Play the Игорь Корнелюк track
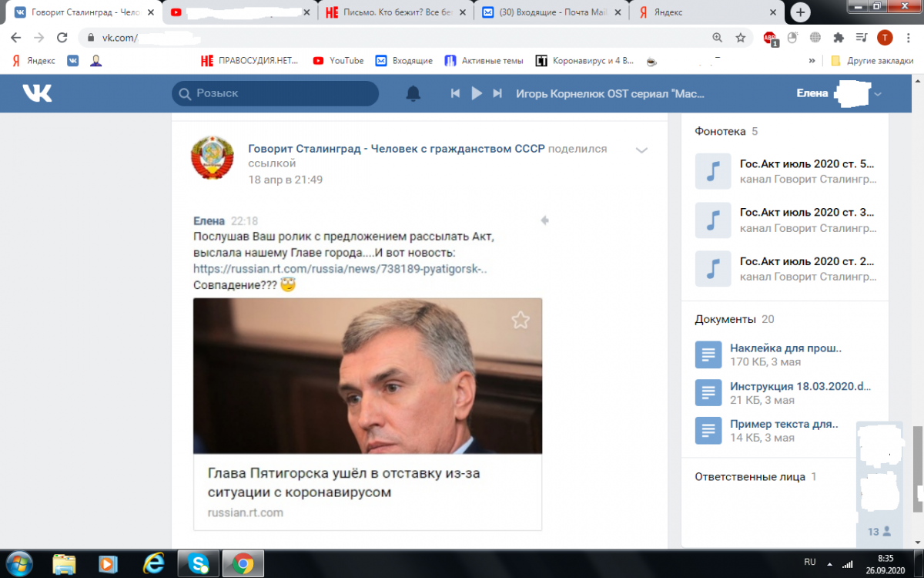924x578 pixels. (477, 93)
